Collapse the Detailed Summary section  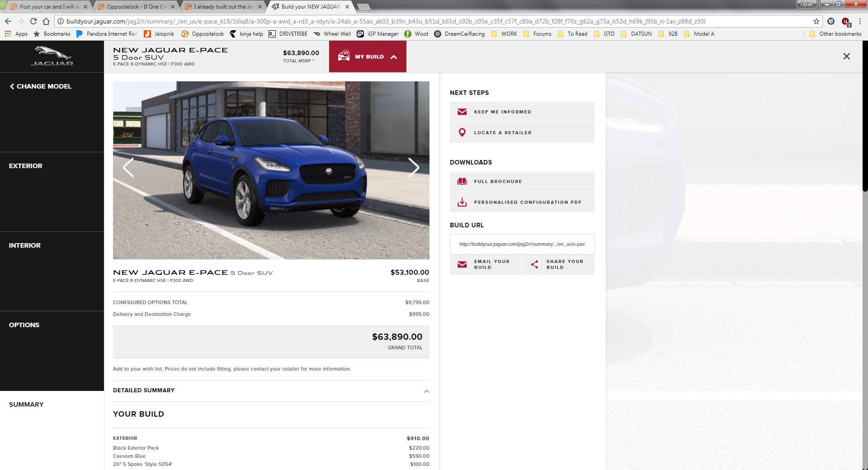tap(426, 391)
